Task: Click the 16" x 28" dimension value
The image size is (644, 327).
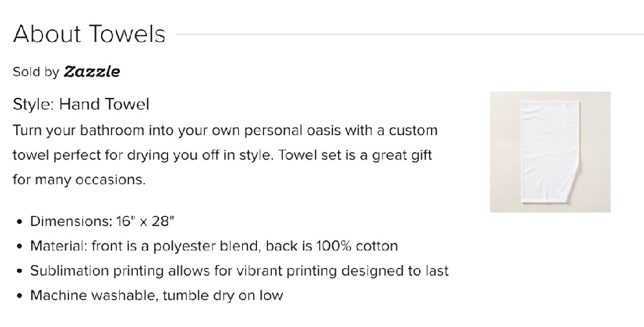Action: (146, 221)
